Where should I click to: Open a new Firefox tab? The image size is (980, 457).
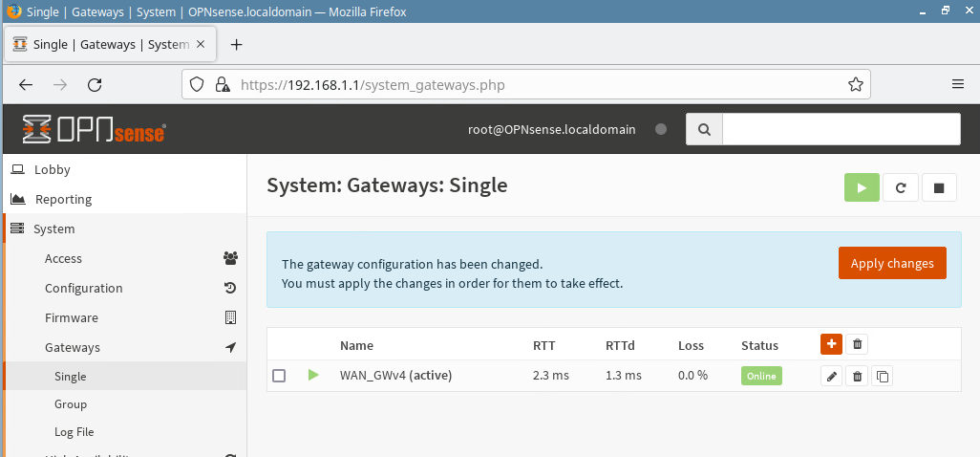click(237, 45)
